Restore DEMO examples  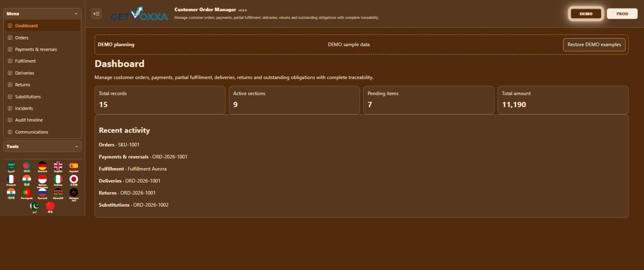[x=594, y=45]
